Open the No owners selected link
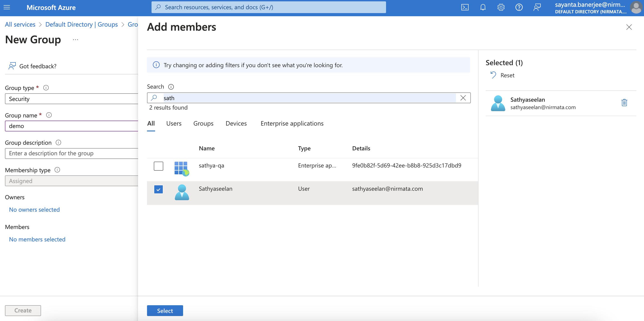 pyautogui.click(x=34, y=209)
